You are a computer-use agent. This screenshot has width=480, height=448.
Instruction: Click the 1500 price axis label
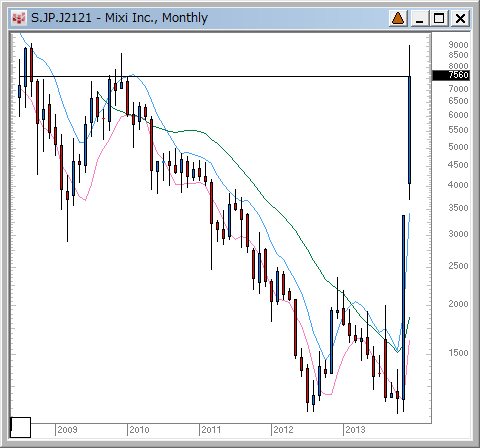458,353
